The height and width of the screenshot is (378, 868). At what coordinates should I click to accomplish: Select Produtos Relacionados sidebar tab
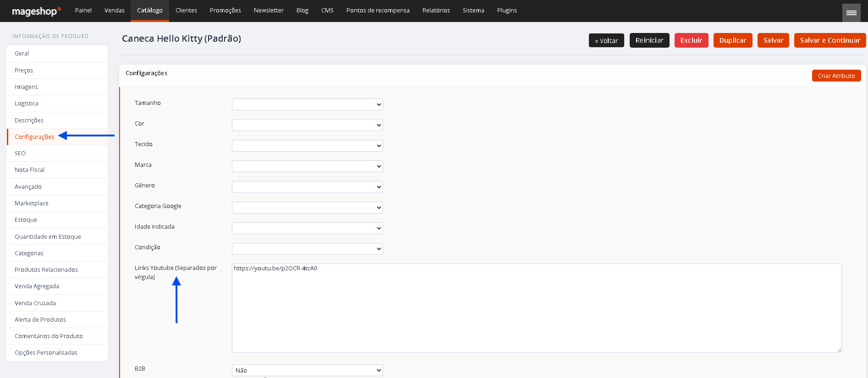point(57,270)
